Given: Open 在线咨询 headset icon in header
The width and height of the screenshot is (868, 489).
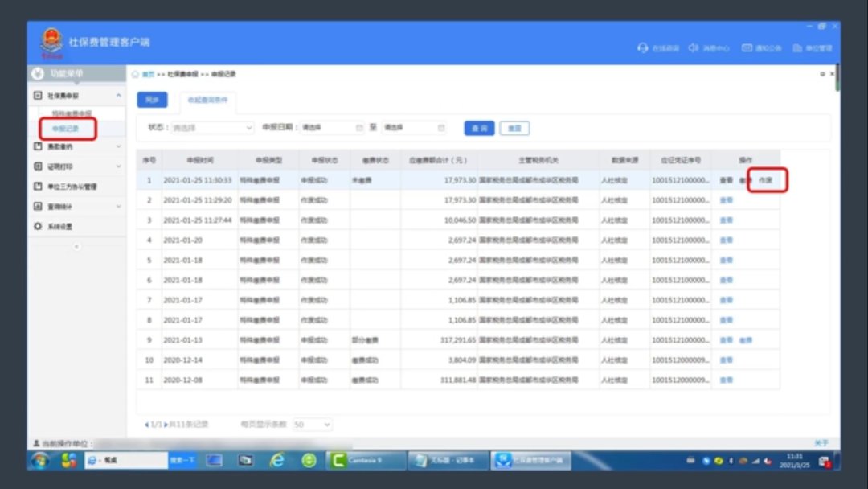Looking at the screenshot, I should click(642, 48).
